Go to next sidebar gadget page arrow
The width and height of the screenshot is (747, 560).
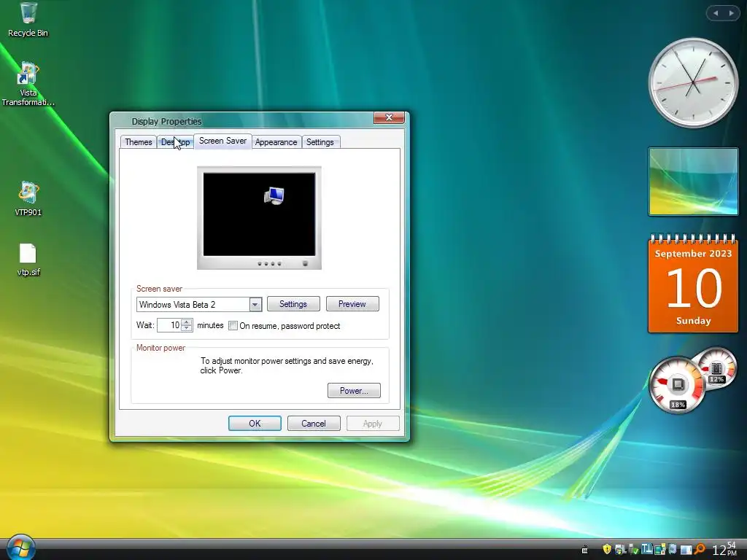731,13
